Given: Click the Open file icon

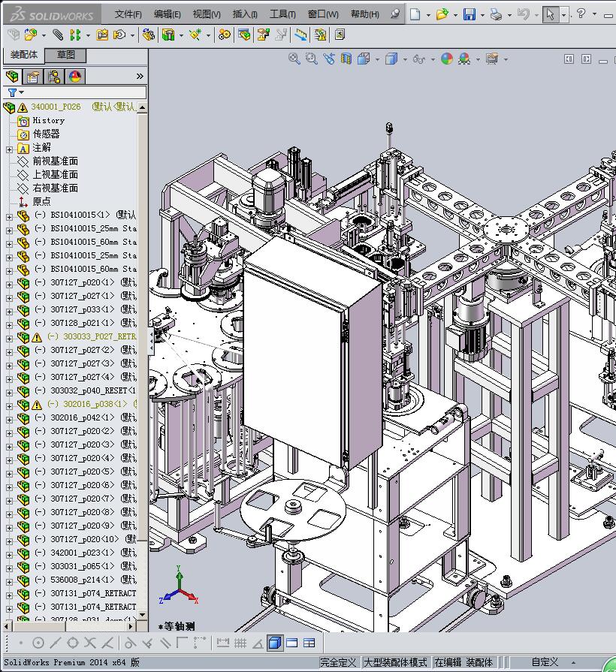Looking at the screenshot, I should (x=442, y=14).
